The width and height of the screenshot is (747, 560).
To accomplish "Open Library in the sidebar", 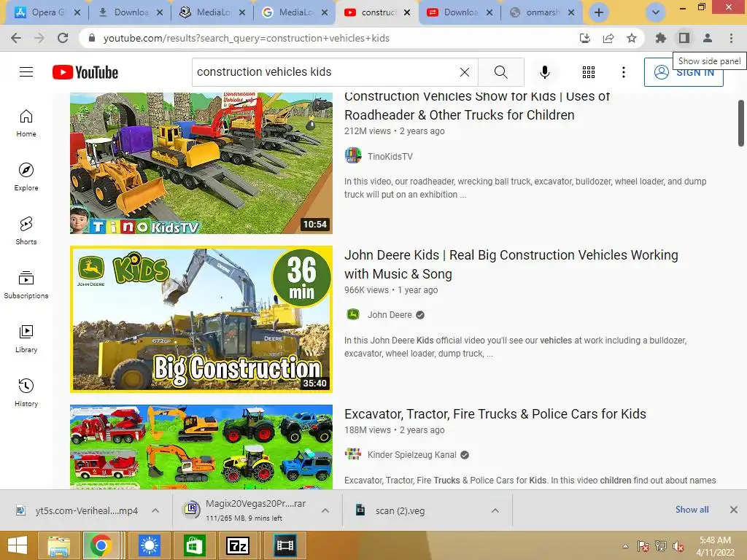I will (x=26, y=338).
